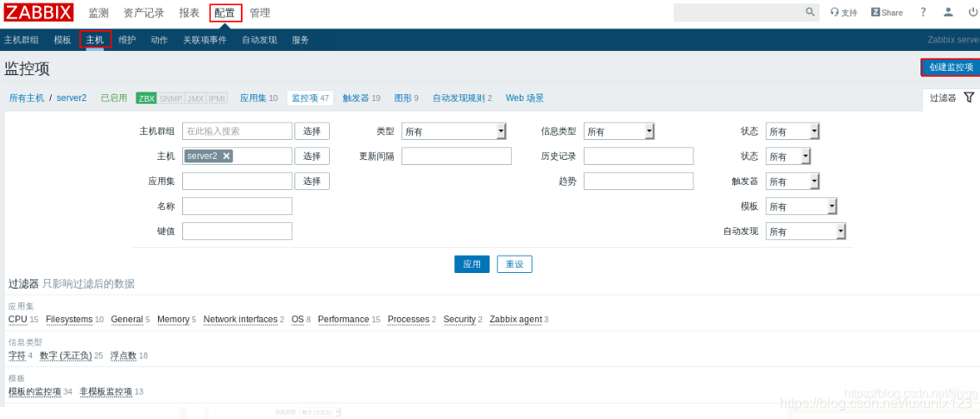
Task: Open the help question mark icon
Action: tap(923, 12)
